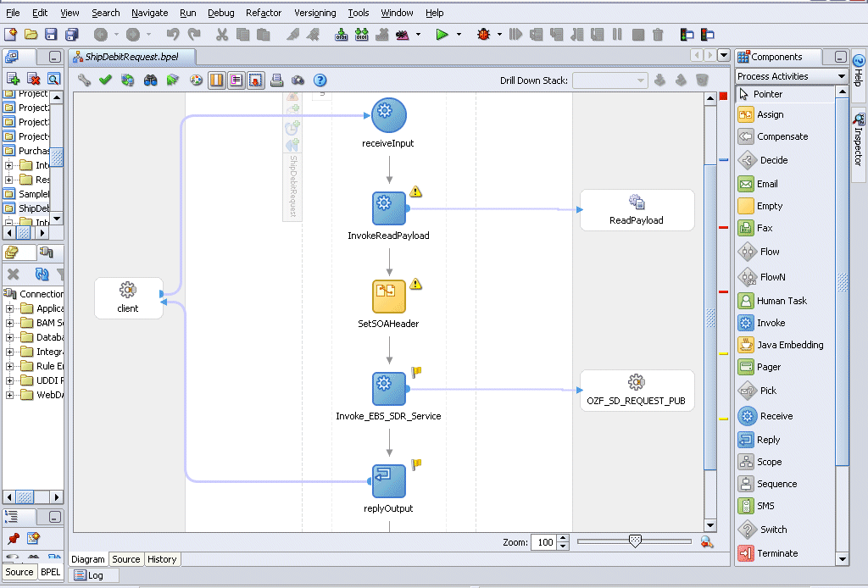This screenshot has width=868, height=588.
Task: Open the Process Activities dropdown
Action: [x=842, y=76]
